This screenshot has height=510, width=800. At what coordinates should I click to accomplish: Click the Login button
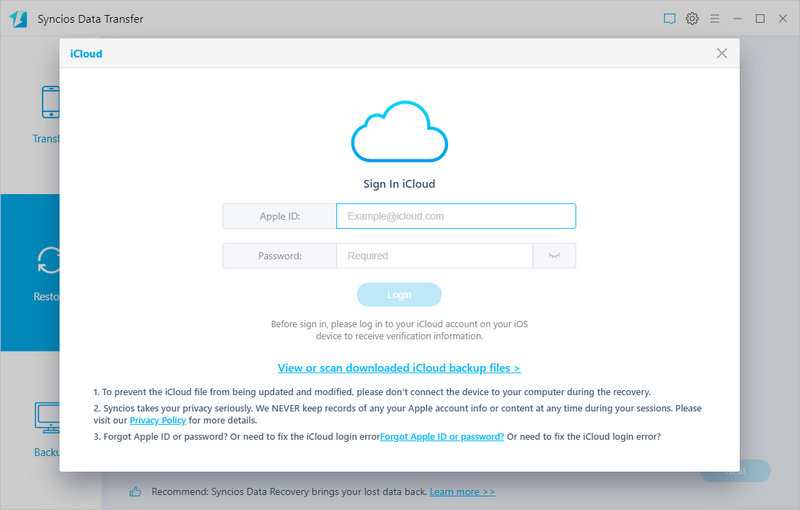click(399, 295)
